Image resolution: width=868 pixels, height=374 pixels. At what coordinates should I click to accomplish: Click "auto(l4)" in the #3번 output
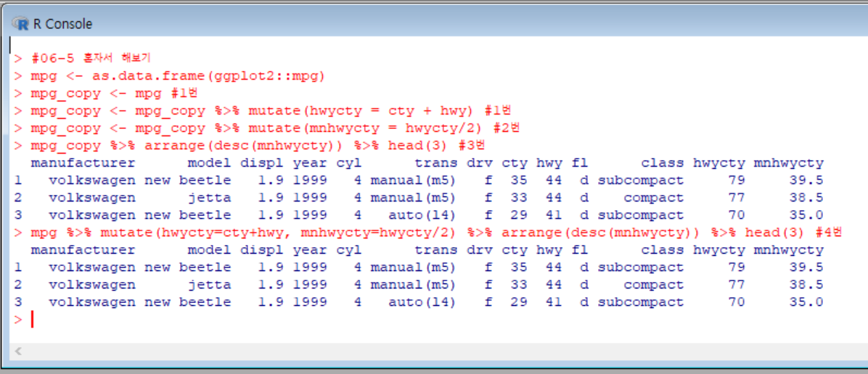[x=422, y=215]
